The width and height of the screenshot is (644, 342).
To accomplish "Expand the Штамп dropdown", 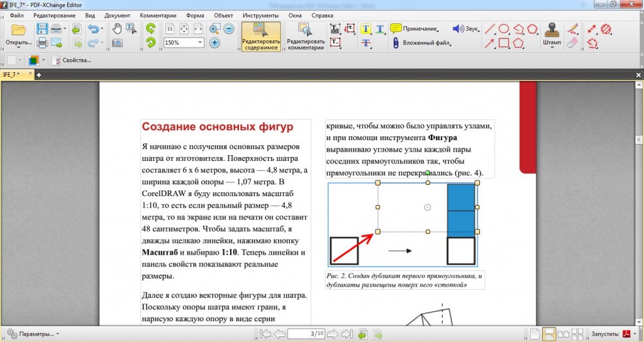I will [552, 48].
